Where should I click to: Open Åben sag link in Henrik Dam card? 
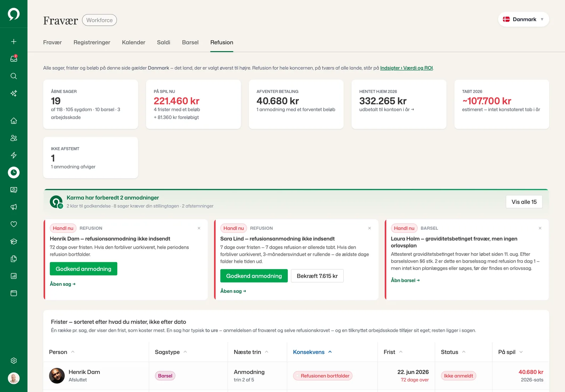coord(63,284)
